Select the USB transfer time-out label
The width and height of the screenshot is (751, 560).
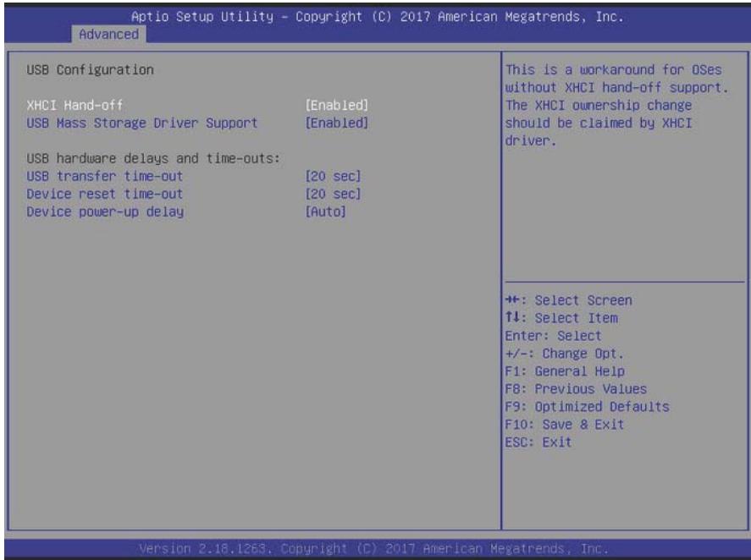click(x=104, y=176)
